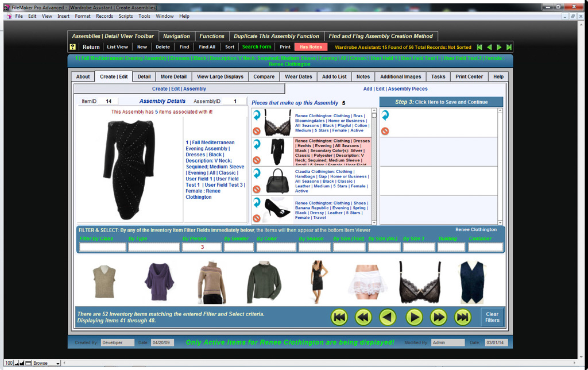Click the large black sequined dress image

tap(130, 169)
